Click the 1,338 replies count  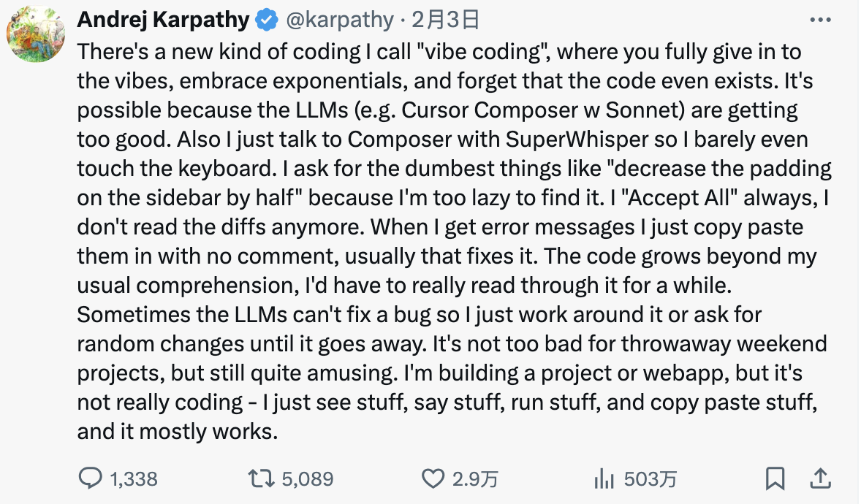(x=134, y=479)
